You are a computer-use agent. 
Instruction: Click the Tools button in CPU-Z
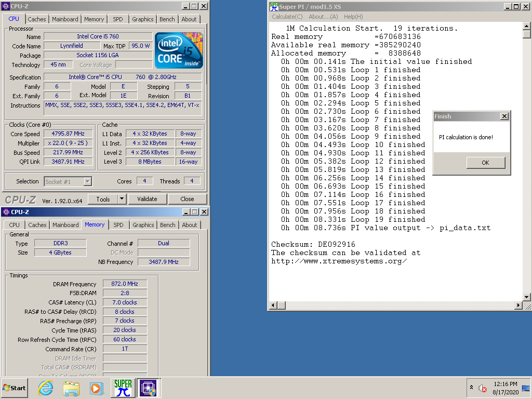tap(103, 199)
